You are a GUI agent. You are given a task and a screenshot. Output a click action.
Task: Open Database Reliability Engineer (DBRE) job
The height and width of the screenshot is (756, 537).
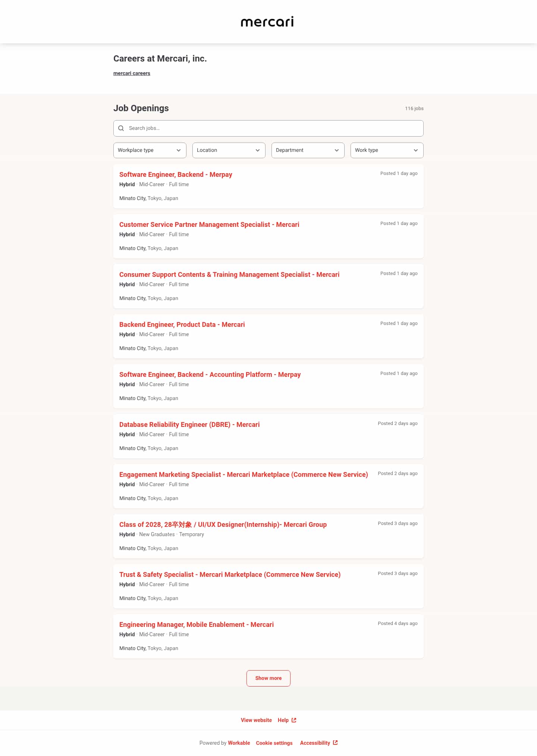tap(189, 425)
